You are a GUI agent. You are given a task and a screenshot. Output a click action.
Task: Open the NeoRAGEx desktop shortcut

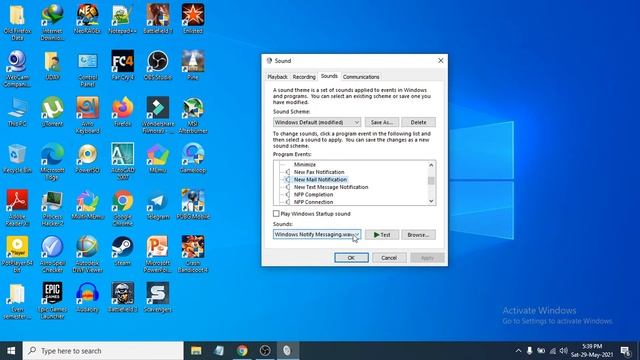pyautogui.click(x=87, y=18)
